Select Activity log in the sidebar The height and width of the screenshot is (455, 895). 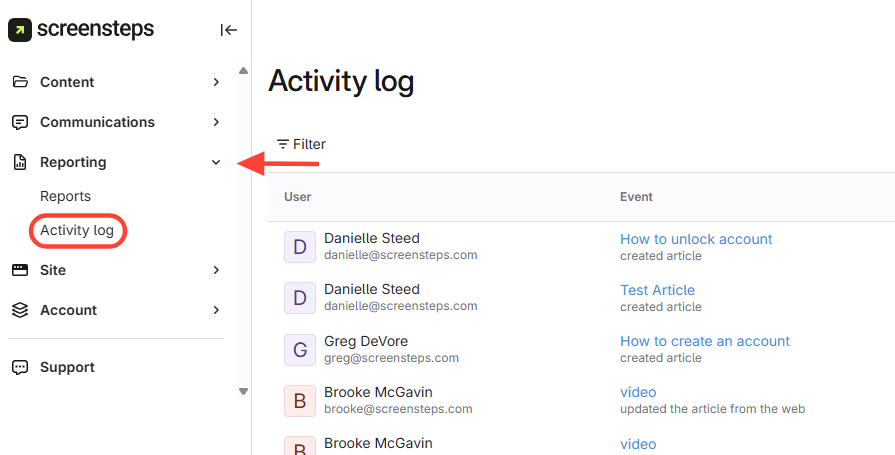pos(77,231)
